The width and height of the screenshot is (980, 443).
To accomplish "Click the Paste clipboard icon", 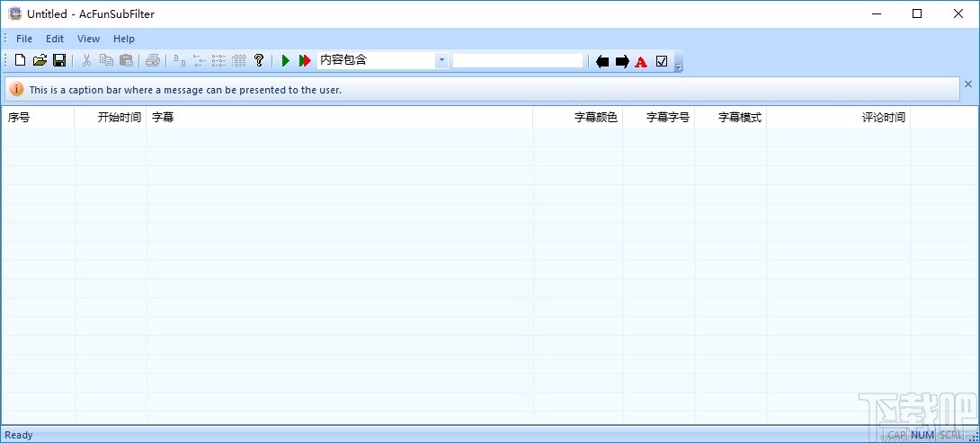I will [x=126, y=60].
